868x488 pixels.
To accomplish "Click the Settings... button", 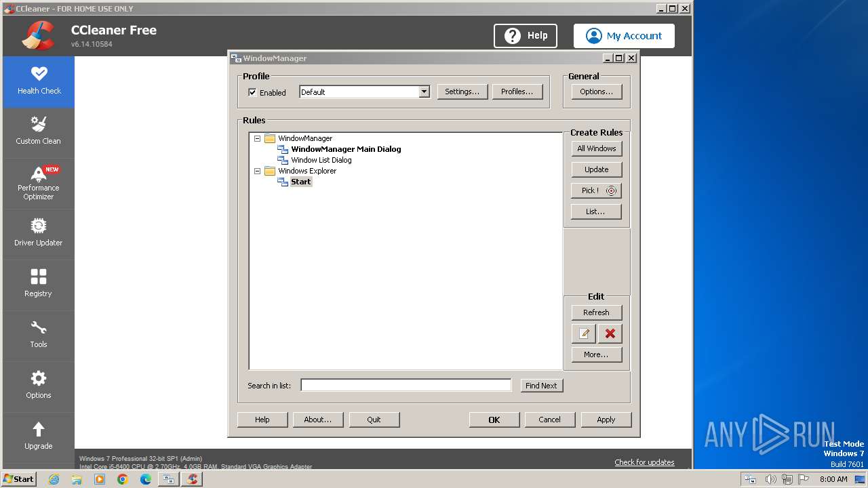I will coord(462,91).
